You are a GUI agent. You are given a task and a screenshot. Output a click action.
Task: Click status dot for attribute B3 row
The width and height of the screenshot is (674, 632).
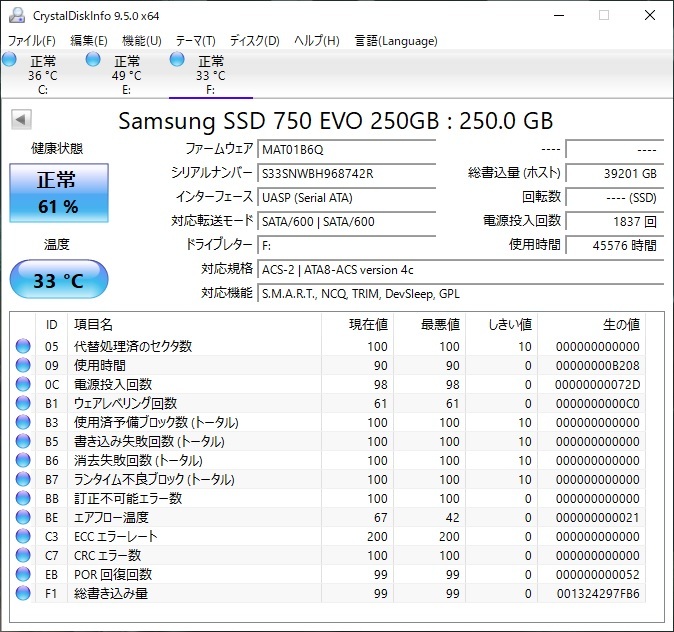point(23,422)
